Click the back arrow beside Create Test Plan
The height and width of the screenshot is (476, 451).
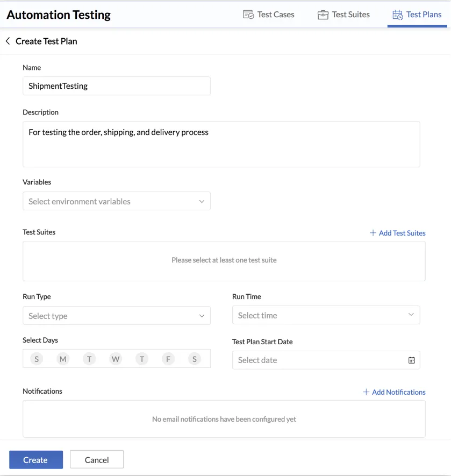click(8, 41)
